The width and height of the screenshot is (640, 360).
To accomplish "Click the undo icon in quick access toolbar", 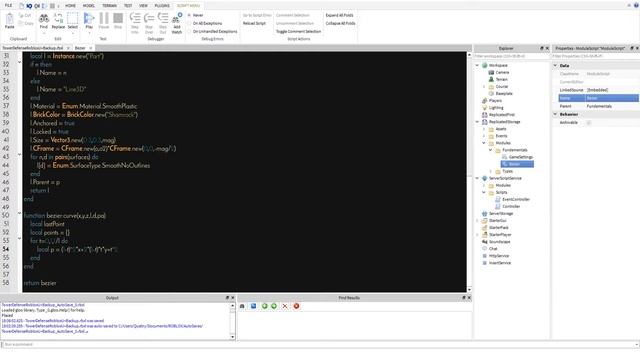I will (29, 6).
